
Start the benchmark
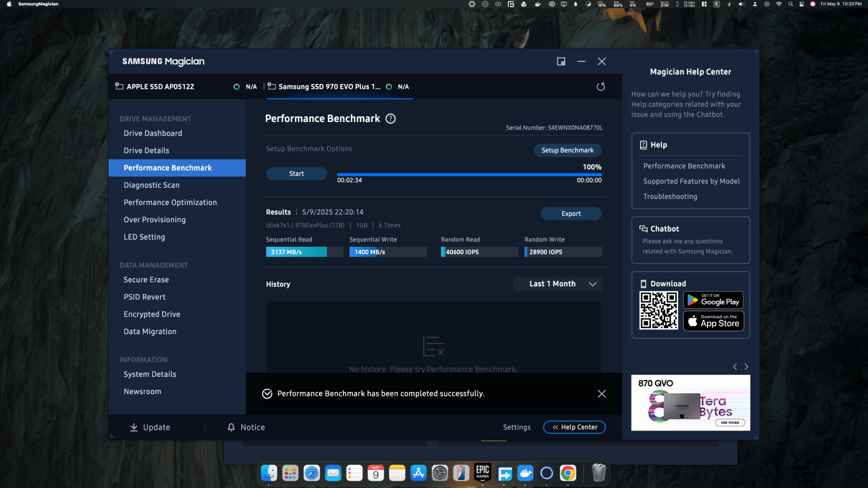coord(296,174)
